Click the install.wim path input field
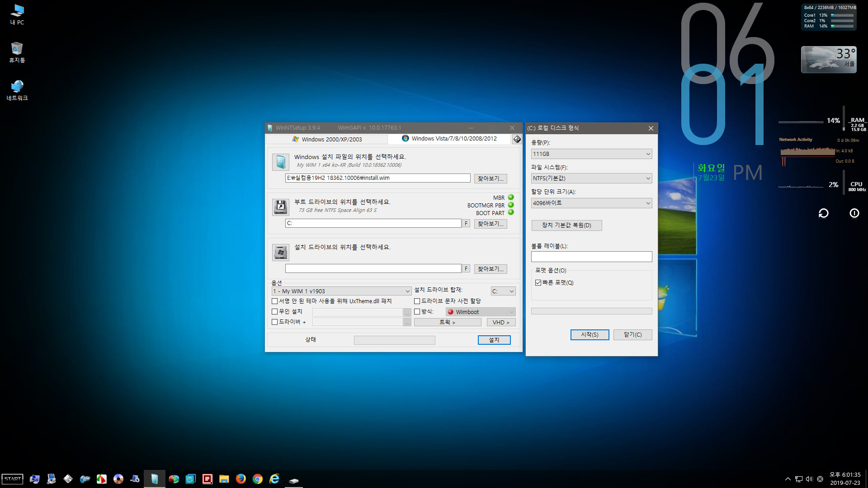Image resolution: width=868 pixels, height=488 pixels. click(x=377, y=178)
